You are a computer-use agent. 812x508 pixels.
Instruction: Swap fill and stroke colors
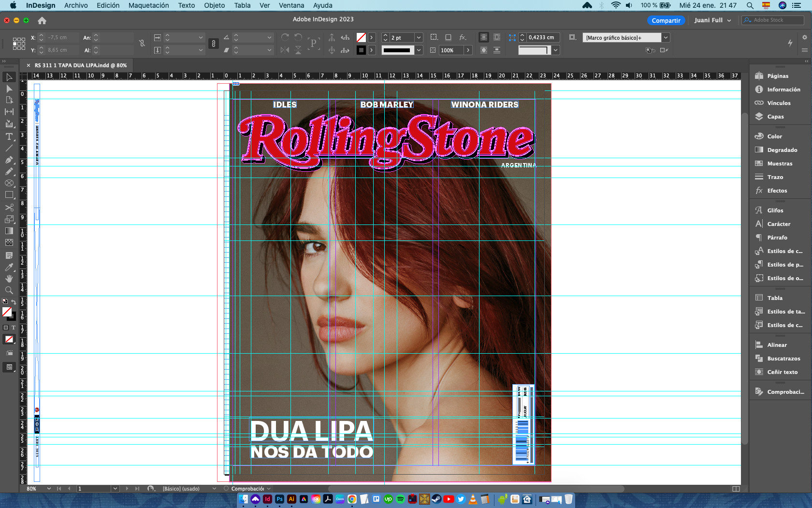click(14, 302)
